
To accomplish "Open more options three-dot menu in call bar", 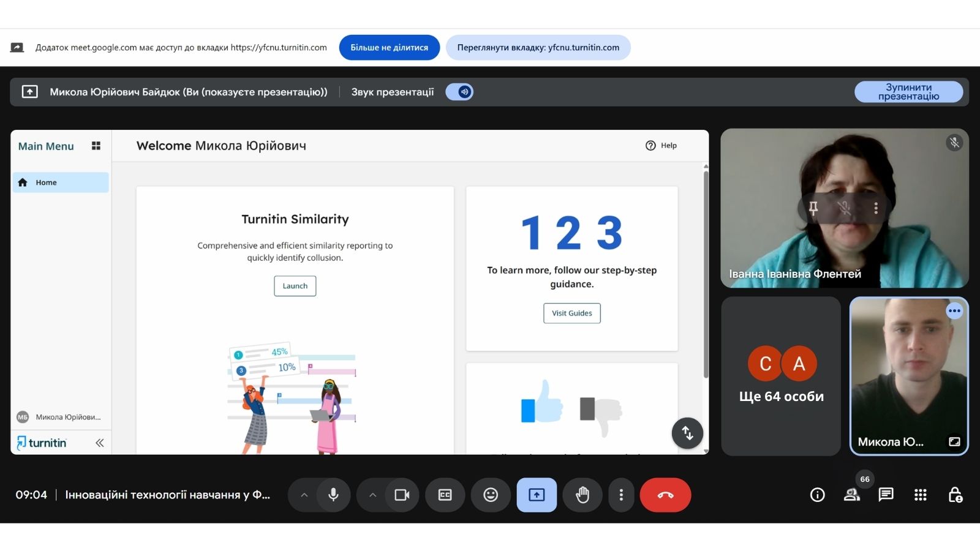I will click(621, 495).
